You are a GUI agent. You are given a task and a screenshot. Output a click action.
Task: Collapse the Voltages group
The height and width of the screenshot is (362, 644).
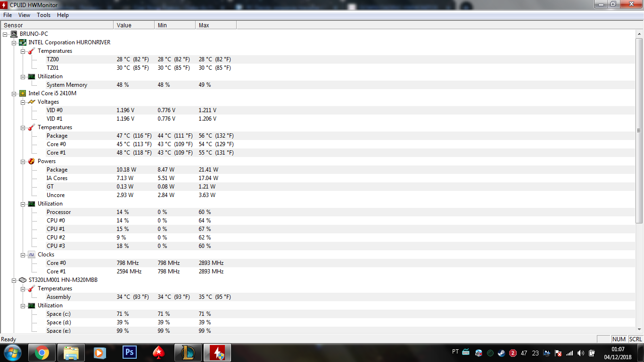23,102
